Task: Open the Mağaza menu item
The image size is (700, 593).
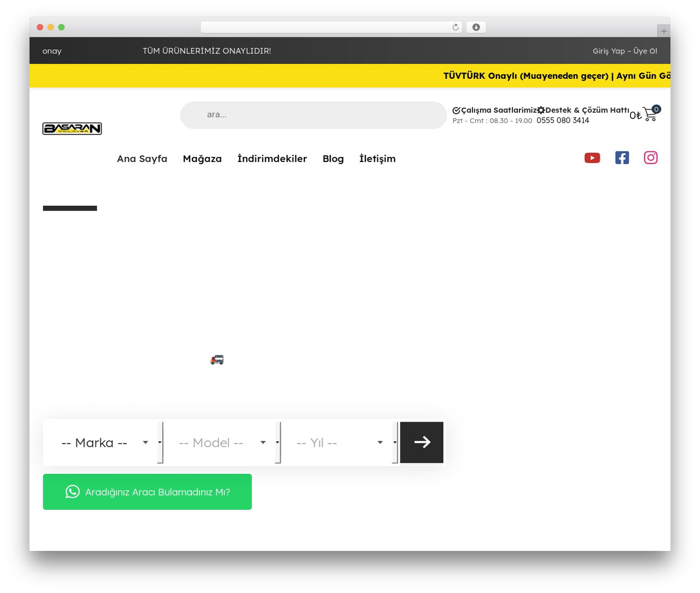Action: [202, 159]
